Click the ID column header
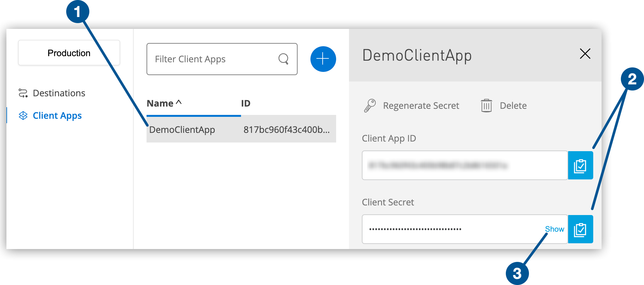 click(x=246, y=103)
